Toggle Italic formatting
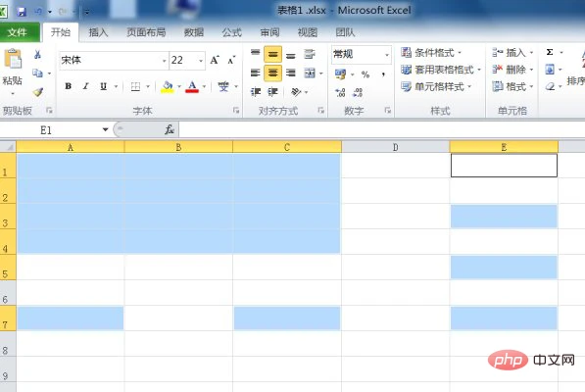The height and width of the screenshot is (392, 585). [86, 86]
